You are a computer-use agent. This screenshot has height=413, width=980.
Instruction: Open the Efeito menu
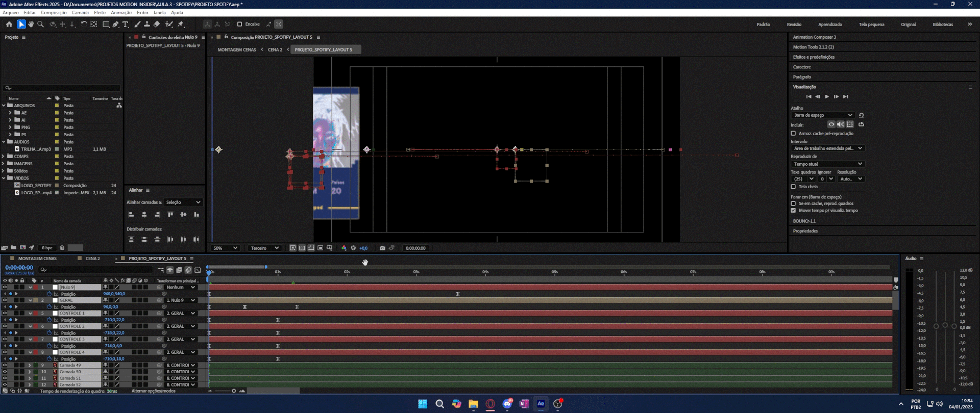[x=100, y=12]
